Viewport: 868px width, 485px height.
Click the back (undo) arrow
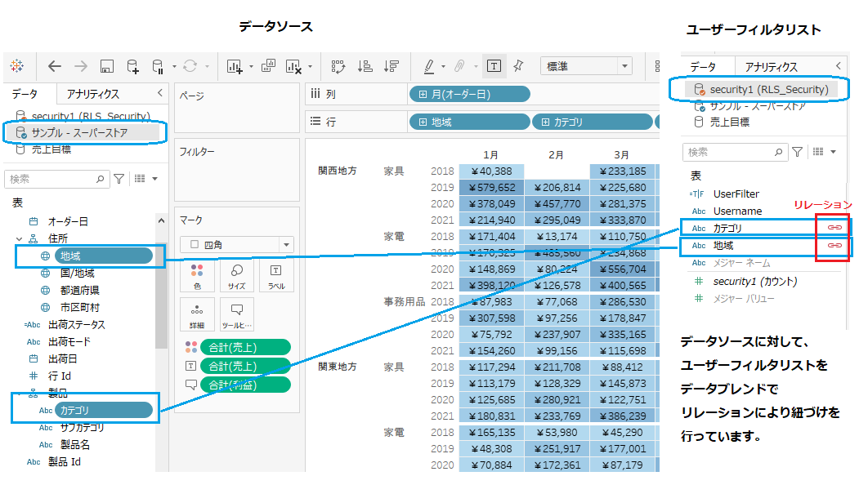(x=55, y=66)
